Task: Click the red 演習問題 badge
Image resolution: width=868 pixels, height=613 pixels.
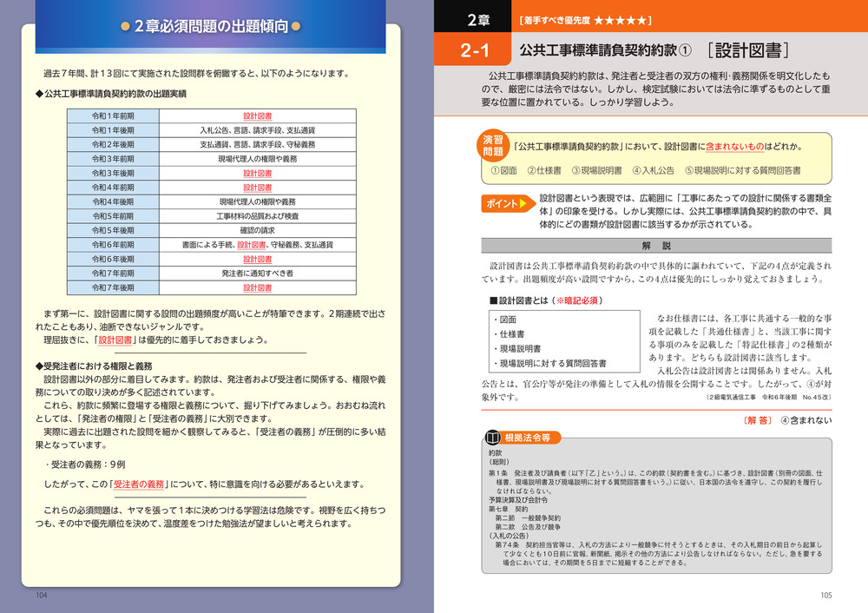Action: [492, 146]
